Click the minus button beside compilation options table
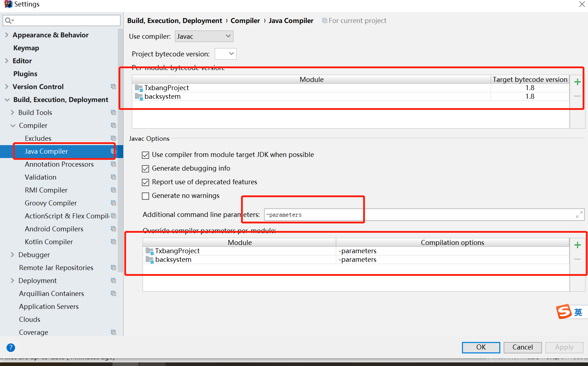This screenshot has width=588, height=366. point(577,259)
